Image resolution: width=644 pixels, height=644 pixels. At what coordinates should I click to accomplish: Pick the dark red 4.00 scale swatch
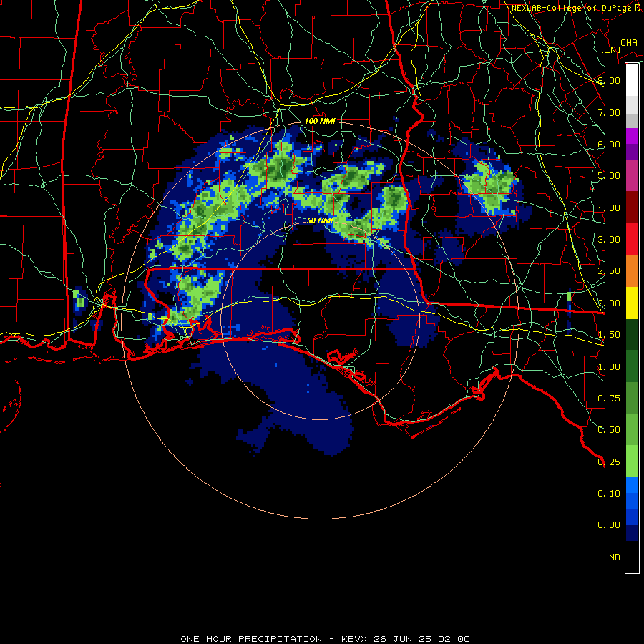(632, 207)
